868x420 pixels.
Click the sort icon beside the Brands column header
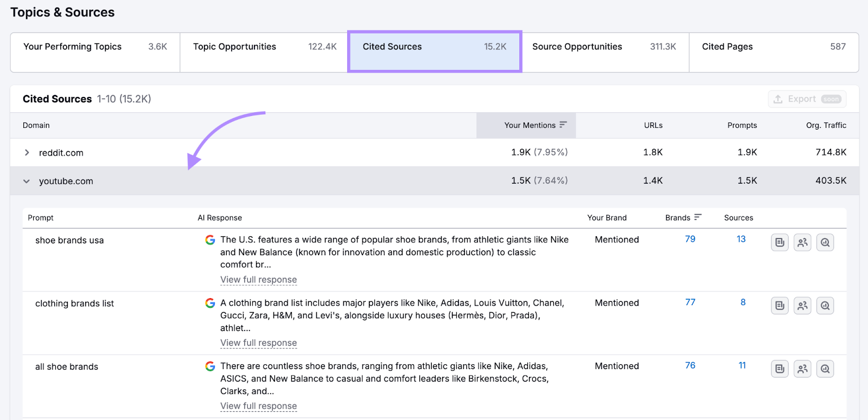coord(698,217)
